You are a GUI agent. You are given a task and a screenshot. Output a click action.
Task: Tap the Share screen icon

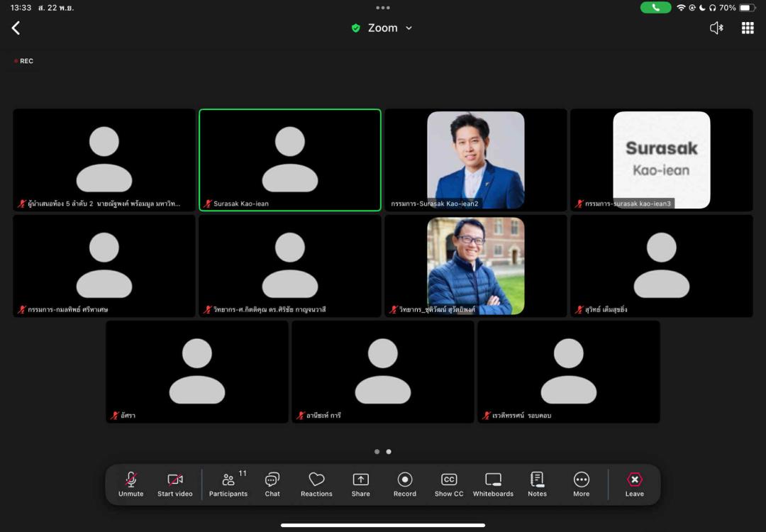(360, 484)
